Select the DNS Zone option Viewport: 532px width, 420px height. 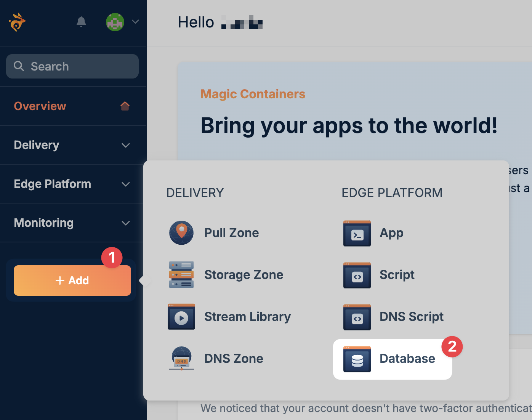point(234,359)
